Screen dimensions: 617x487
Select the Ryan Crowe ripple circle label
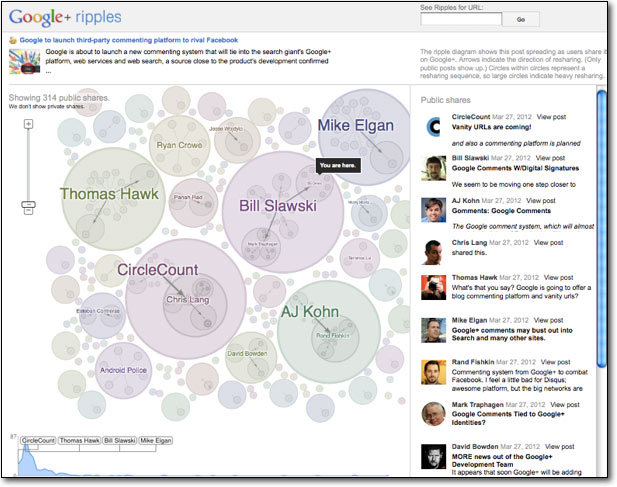click(x=179, y=145)
